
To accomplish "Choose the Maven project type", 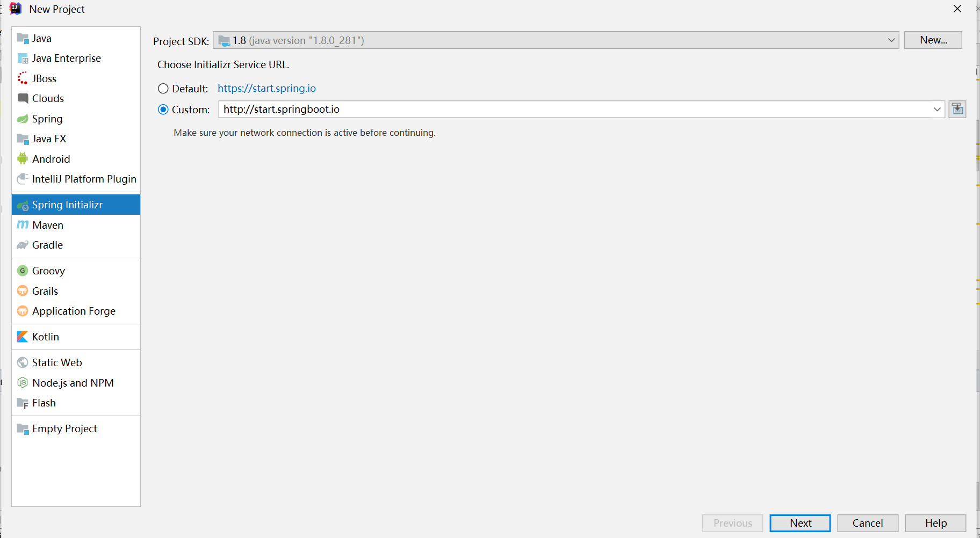I will [47, 224].
